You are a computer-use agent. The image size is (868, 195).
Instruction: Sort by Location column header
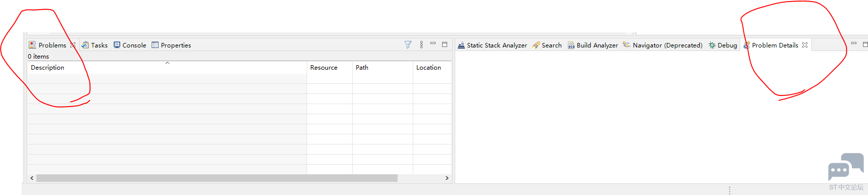click(x=432, y=67)
